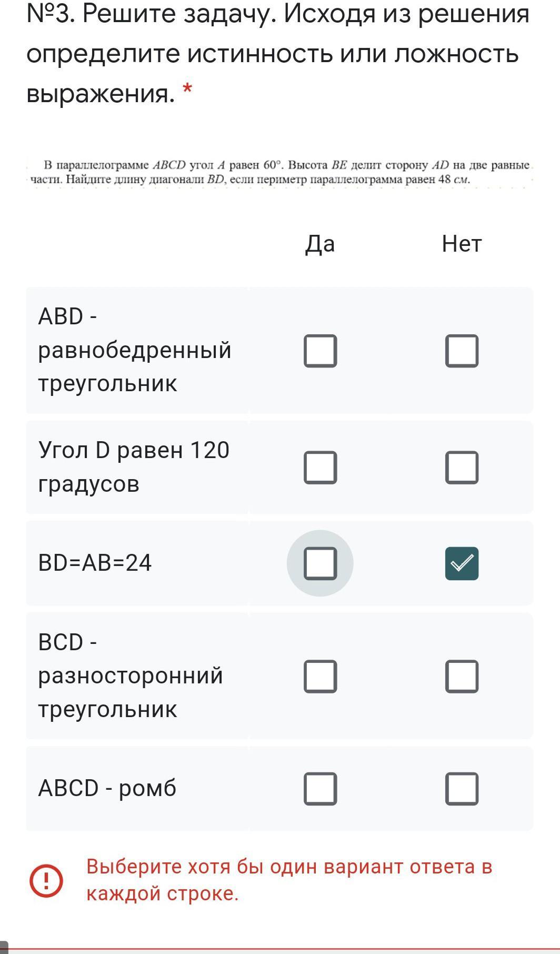
Task: Uncheck the selected "Нет" for BD=AB=24
Action: tap(462, 563)
